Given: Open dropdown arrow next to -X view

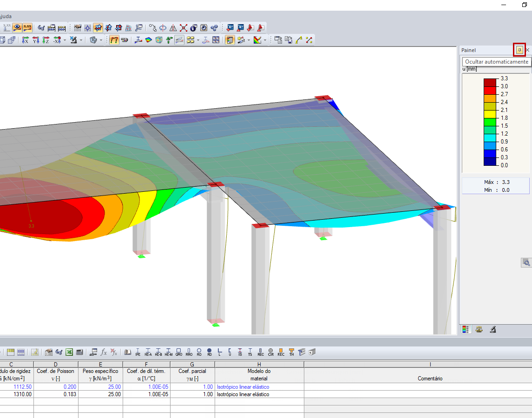Looking at the screenshot, I should [65, 40].
